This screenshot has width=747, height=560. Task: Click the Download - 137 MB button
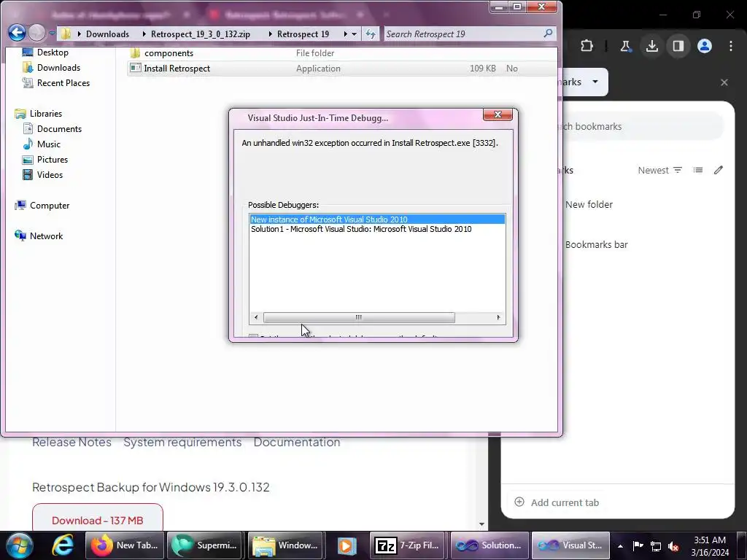(x=98, y=520)
